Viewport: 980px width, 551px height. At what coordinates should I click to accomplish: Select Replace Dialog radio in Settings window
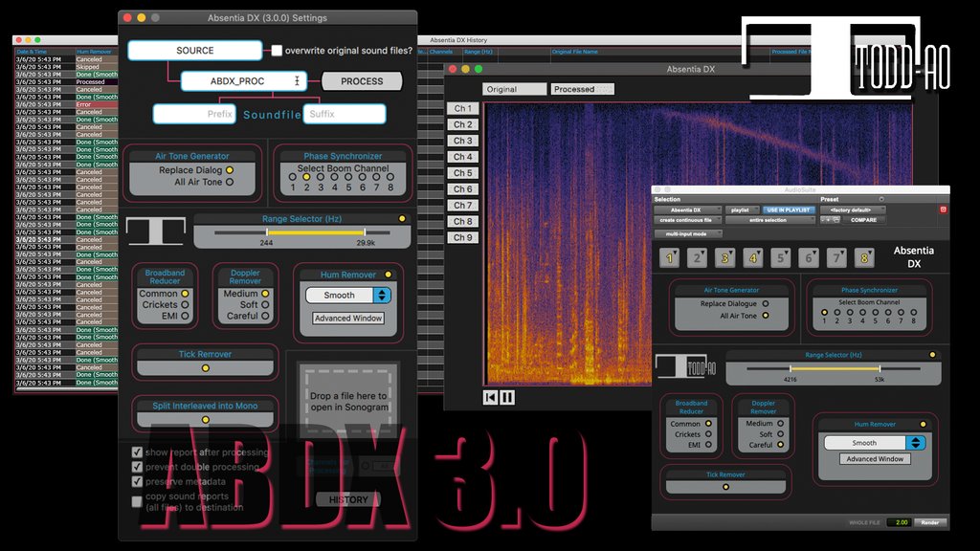click(230, 170)
